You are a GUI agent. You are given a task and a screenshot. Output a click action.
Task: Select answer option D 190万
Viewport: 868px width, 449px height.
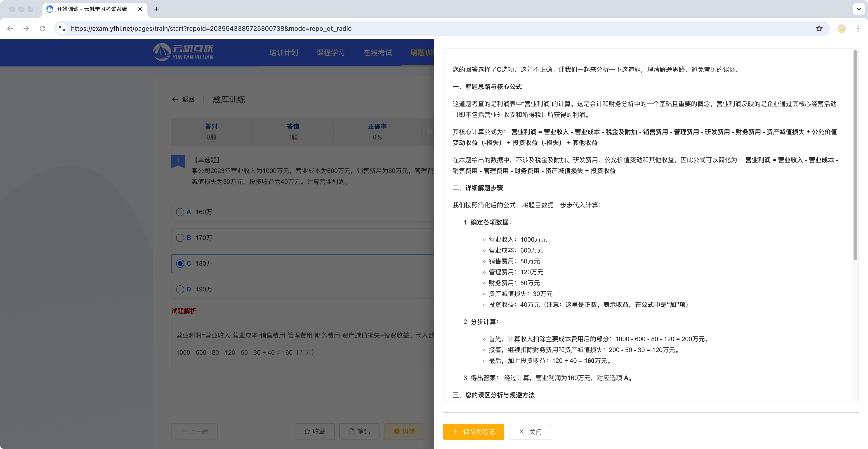click(x=180, y=289)
